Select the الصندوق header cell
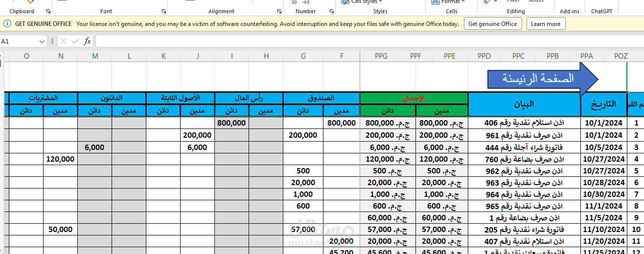The width and height of the screenshot is (644, 254). pos(322,98)
